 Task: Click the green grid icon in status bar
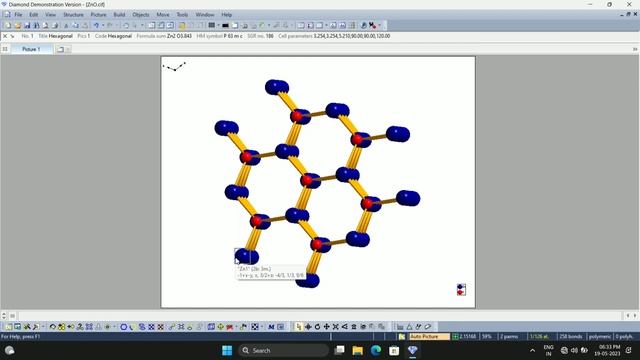tap(455, 337)
